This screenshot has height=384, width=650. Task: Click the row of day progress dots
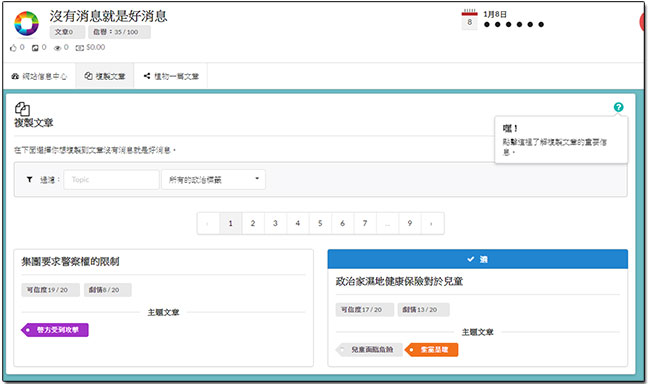click(514, 24)
